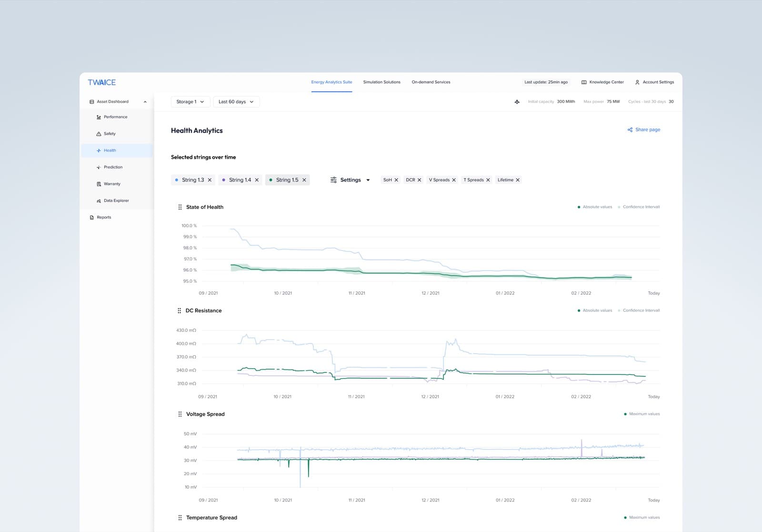Toggle Absolute values in State of Health legend

[595, 207]
